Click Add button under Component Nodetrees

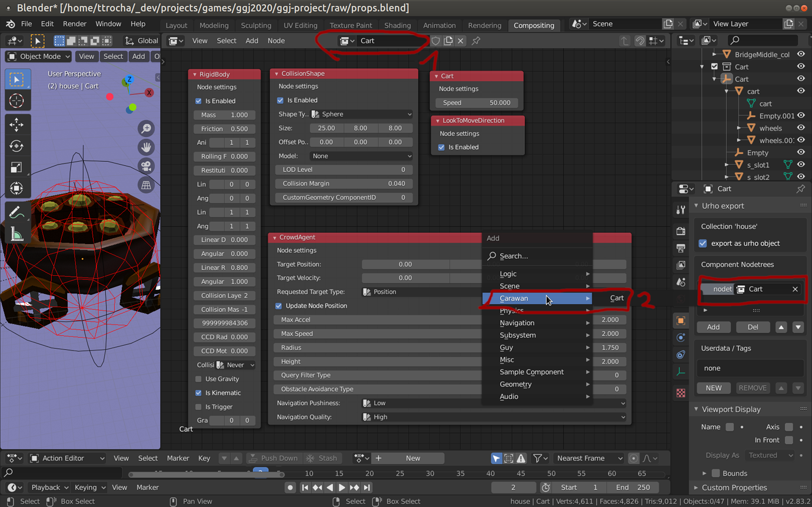point(713,327)
